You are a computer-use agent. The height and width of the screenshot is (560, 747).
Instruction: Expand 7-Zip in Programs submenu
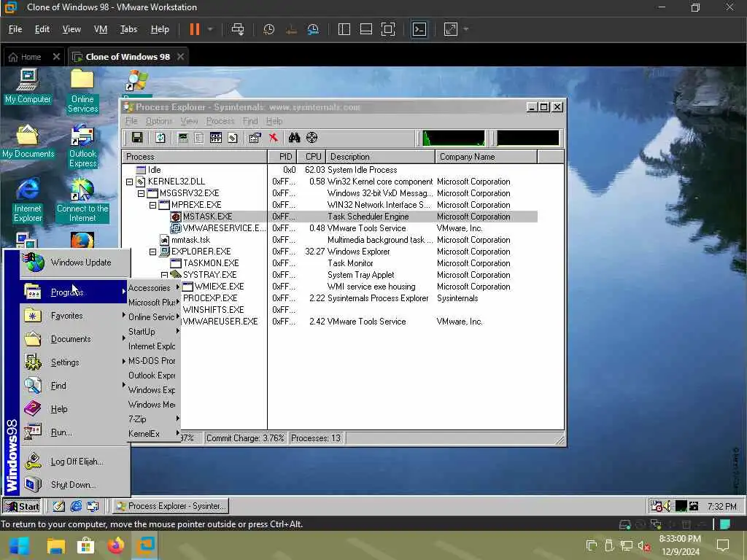pyautogui.click(x=154, y=419)
